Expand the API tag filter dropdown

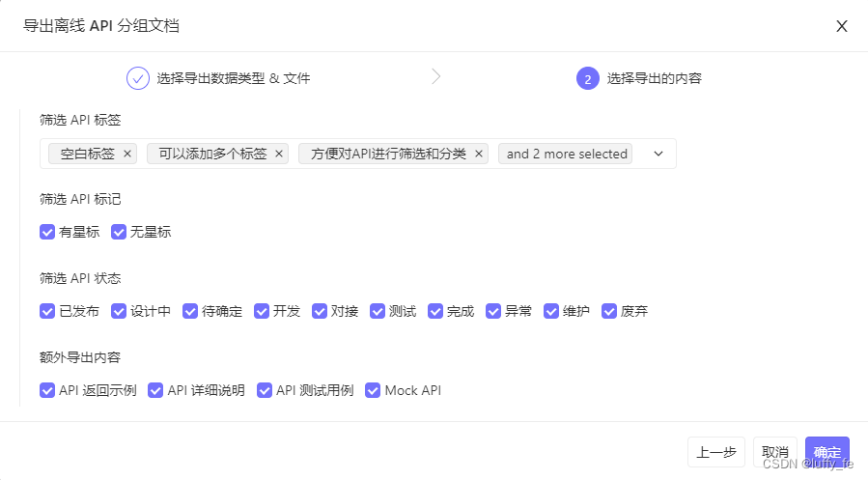(658, 154)
